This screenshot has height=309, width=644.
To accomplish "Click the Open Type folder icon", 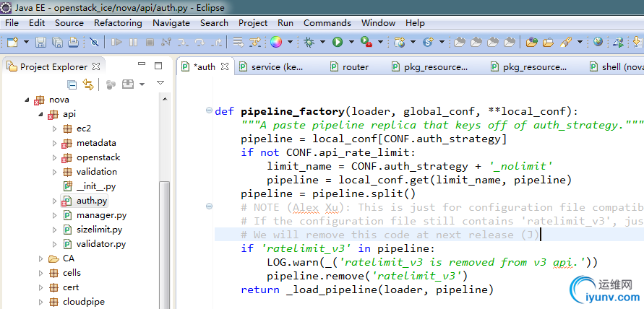I will [532, 42].
